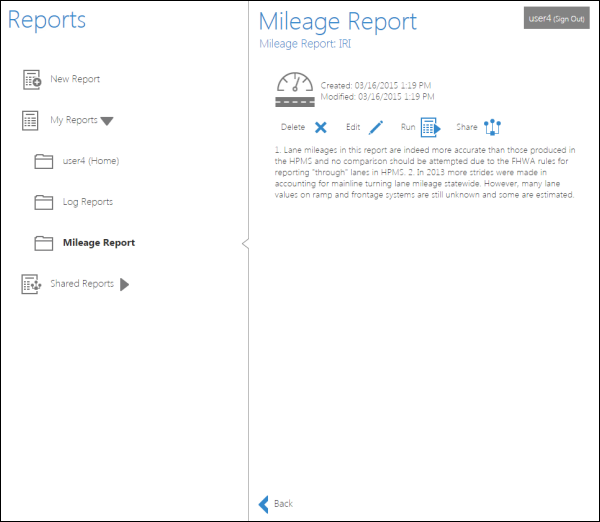The image size is (600, 522).
Task: Expand Shared Reports using the right arrow
Action: point(124,284)
